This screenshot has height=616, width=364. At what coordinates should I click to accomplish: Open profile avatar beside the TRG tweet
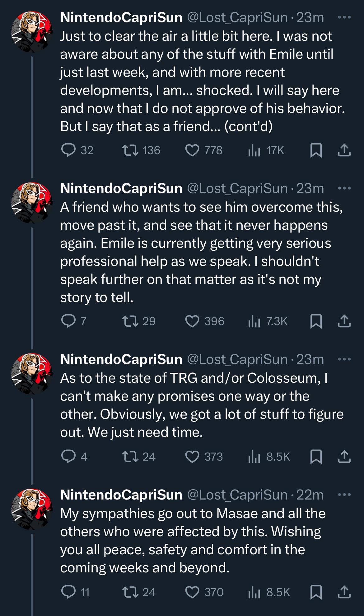32,373
